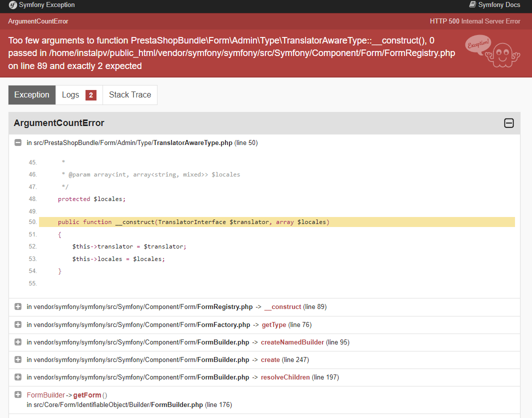
Task: Click the HTTP 500 Internal Server Error text
Action: [x=475, y=21]
